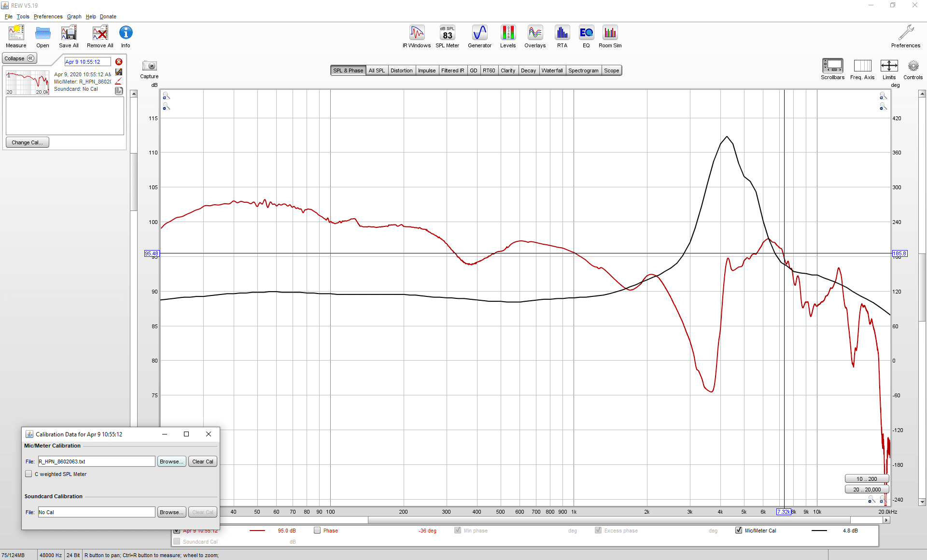927x560 pixels.
Task: Launch the RTA analyzer
Action: click(562, 37)
